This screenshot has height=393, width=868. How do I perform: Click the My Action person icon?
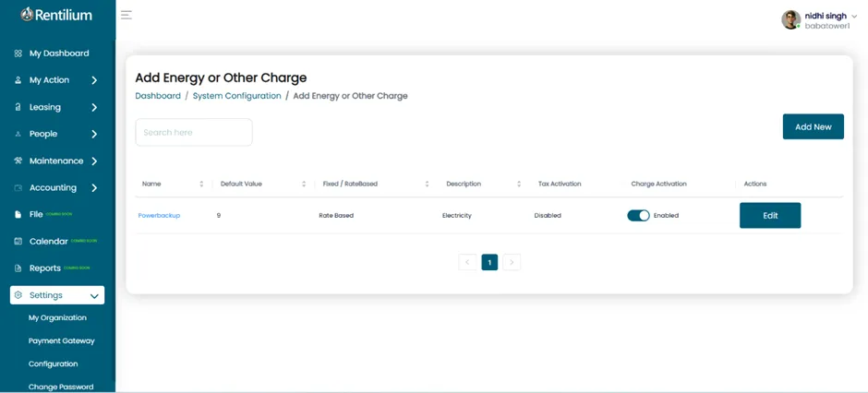coord(18,80)
